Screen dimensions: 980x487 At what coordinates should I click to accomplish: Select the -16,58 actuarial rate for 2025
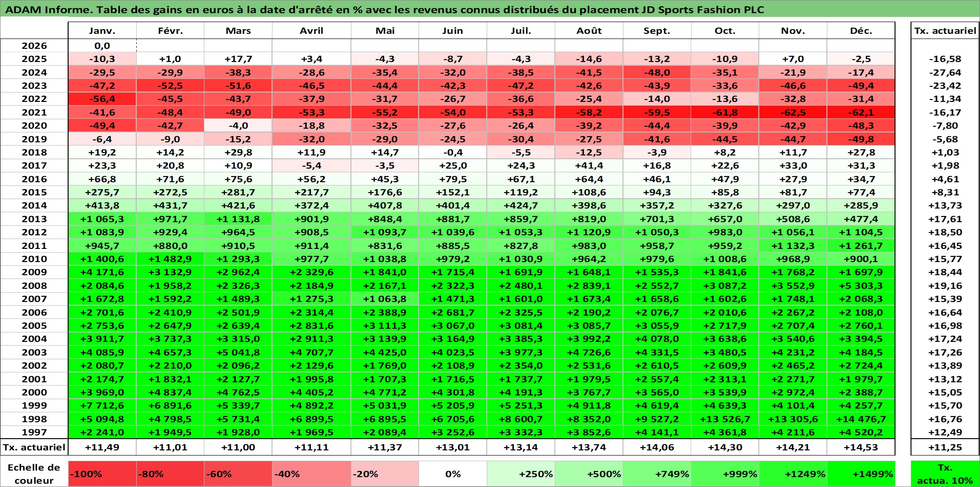[x=945, y=59]
